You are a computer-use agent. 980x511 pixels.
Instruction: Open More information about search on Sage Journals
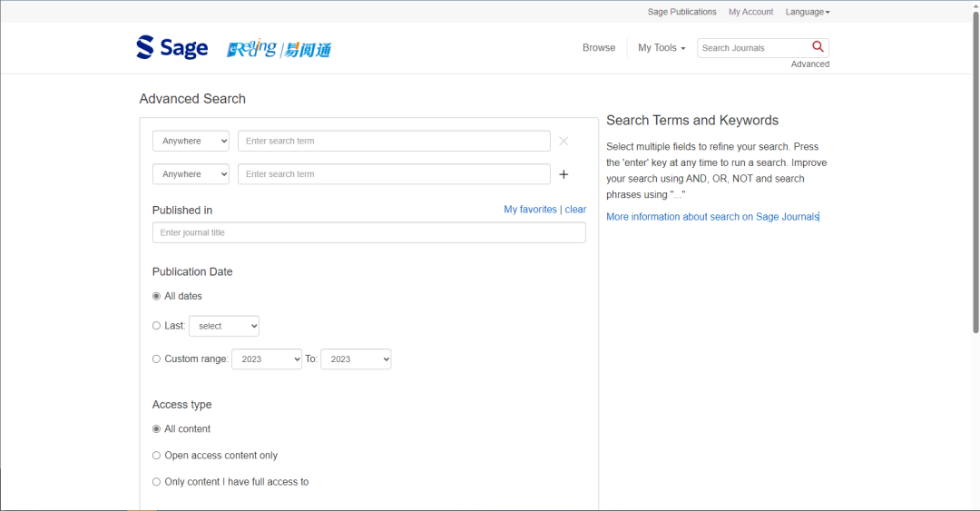pos(712,216)
